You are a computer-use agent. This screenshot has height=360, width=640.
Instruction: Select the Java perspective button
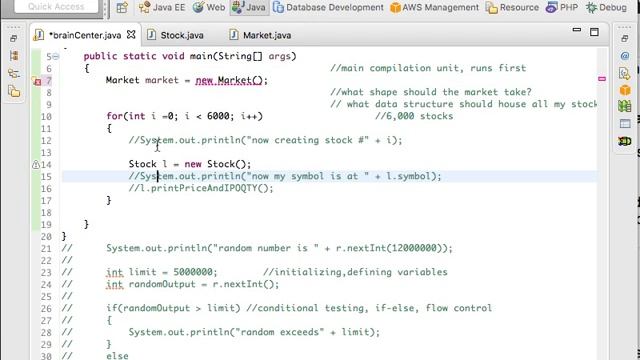249,7
